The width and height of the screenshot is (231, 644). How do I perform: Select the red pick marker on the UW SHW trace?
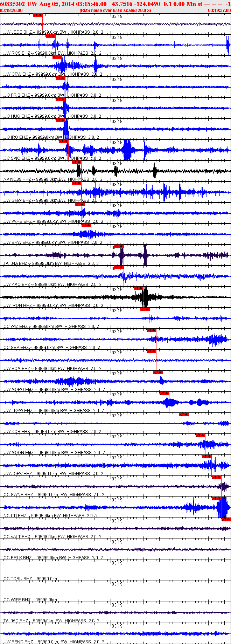coord(86,225)
